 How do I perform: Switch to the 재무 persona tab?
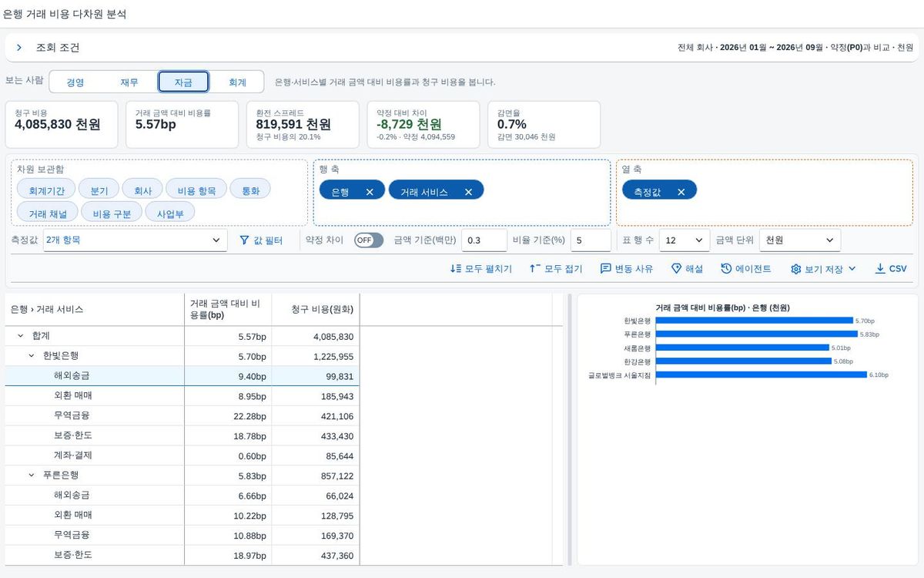click(129, 82)
